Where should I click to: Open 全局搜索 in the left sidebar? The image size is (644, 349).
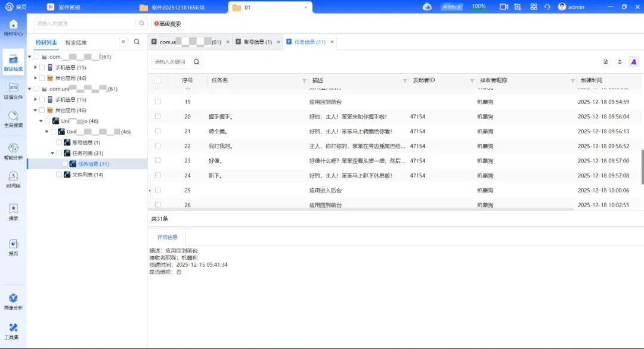[13, 119]
